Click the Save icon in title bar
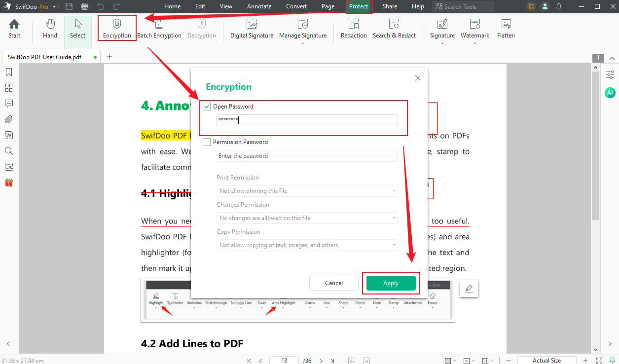This screenshot has width=619, height=364. (69, 6)
